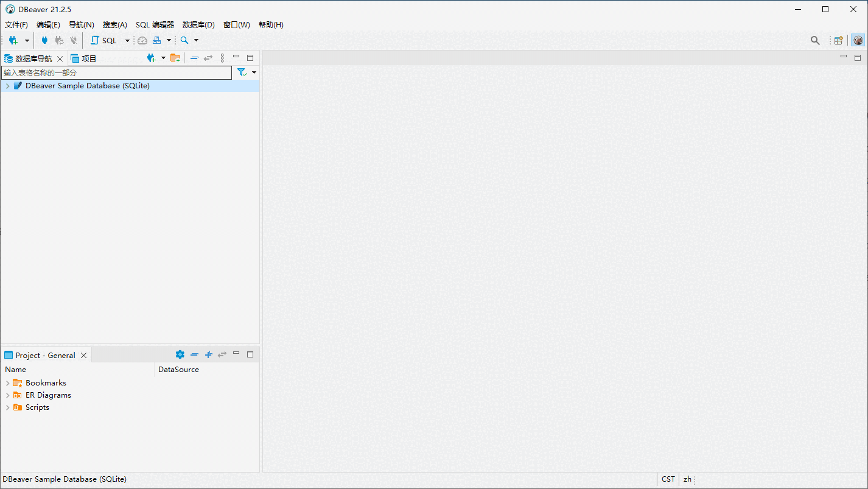Click the Open Perspective icon at top right
The width and height of the screenshot is (868, 489).
(x=839, y=40)
